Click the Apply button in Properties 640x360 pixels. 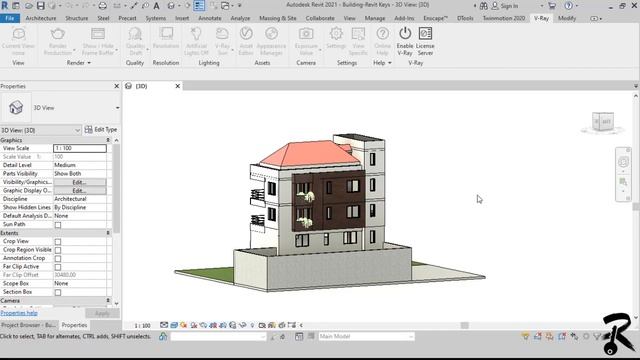[x=102, y=313]
